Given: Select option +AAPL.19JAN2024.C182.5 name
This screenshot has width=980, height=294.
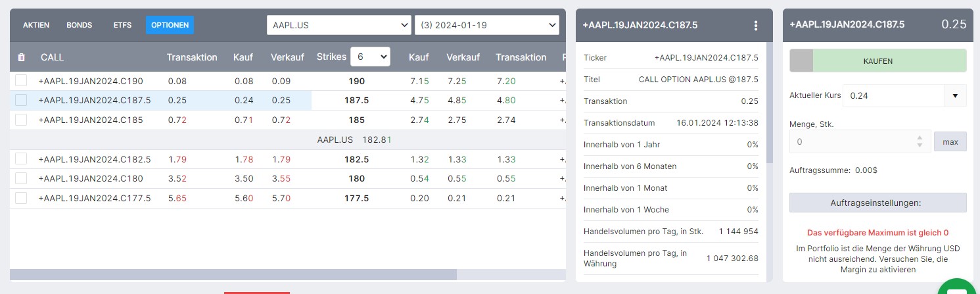Looking at the screenshot, I should pyautogui.click(x=94, y=159).
